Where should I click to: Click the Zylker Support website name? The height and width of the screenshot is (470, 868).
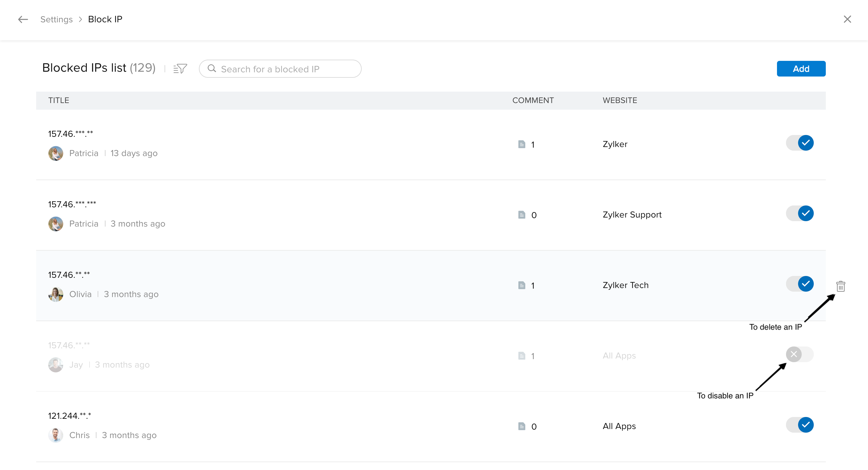(632, 215)
